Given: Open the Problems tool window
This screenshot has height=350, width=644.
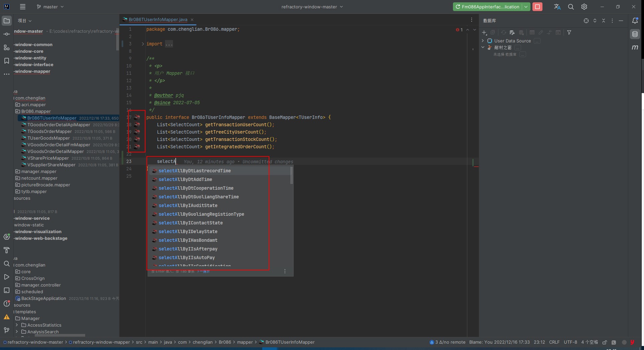Looking at the screenshot, I should coord(7,304).
